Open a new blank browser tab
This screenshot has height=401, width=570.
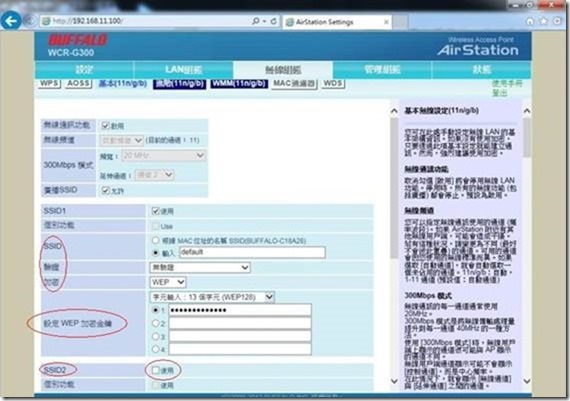(x=400, y=22)
